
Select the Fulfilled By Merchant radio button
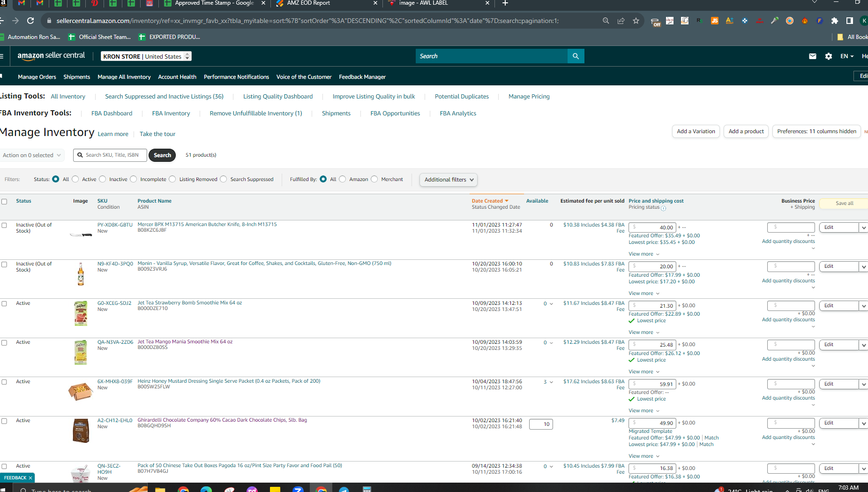(x=374, y=179)
